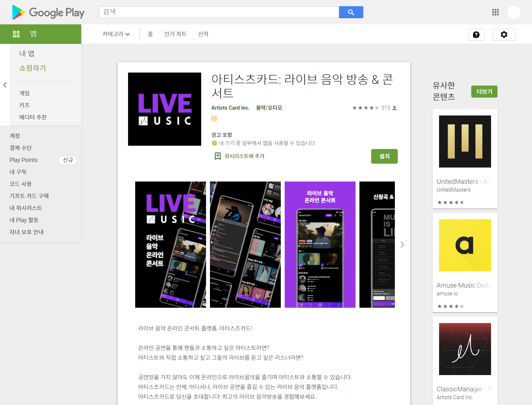
Task: Click the LIVE MUSIC app icon
Action: [x=164, y=109]
